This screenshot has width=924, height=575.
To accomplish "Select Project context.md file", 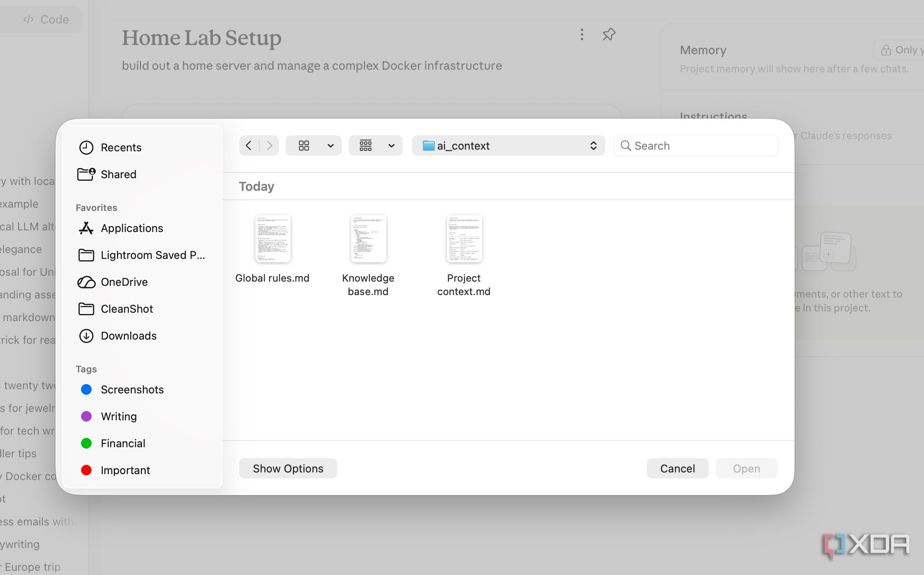I will (x=464, y=256).
